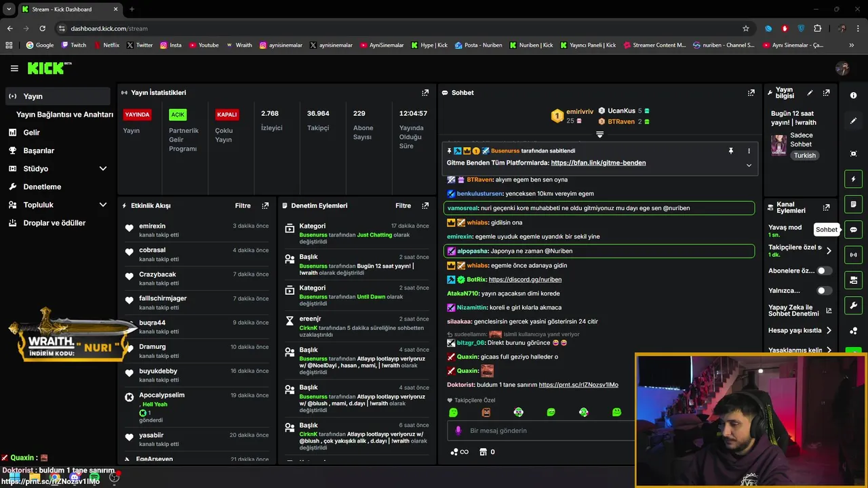Toggle the camera panel icon in right sidebar
Screen dimensions: 868x488
pos(853,280)
